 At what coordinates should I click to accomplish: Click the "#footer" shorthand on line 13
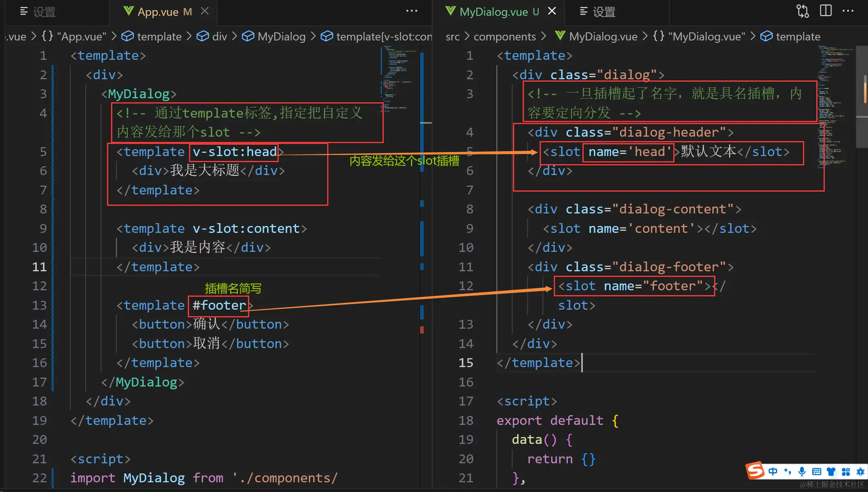coord(219,305)
